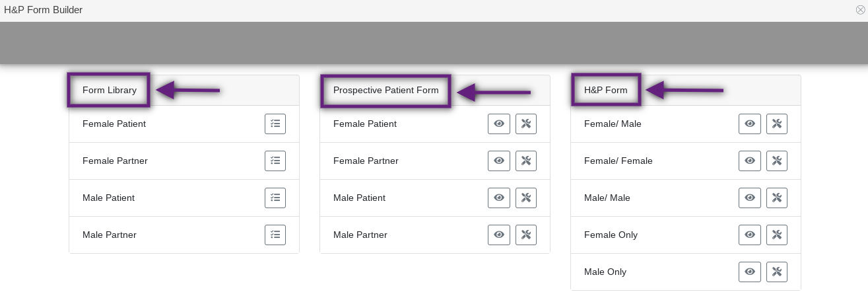This screenshot has width=868, height=304.
Task: Preview Female Only H&P form with eye icon
Action: pyautogui.click(x=750, y=235)
